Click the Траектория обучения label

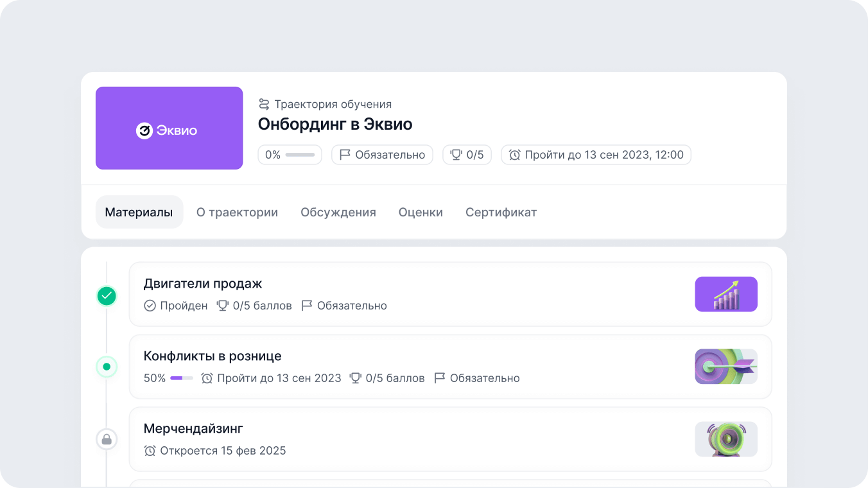click(333, 104)
